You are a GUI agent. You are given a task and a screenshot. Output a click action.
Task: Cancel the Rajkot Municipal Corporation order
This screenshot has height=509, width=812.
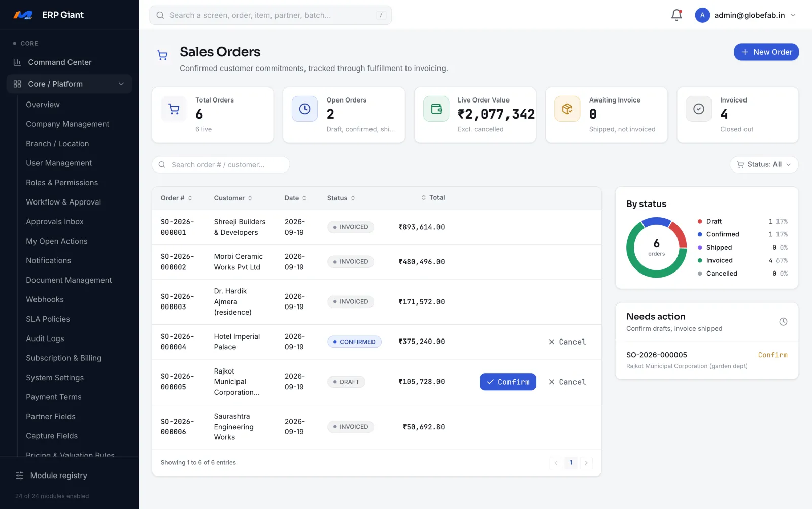[567, 382]
